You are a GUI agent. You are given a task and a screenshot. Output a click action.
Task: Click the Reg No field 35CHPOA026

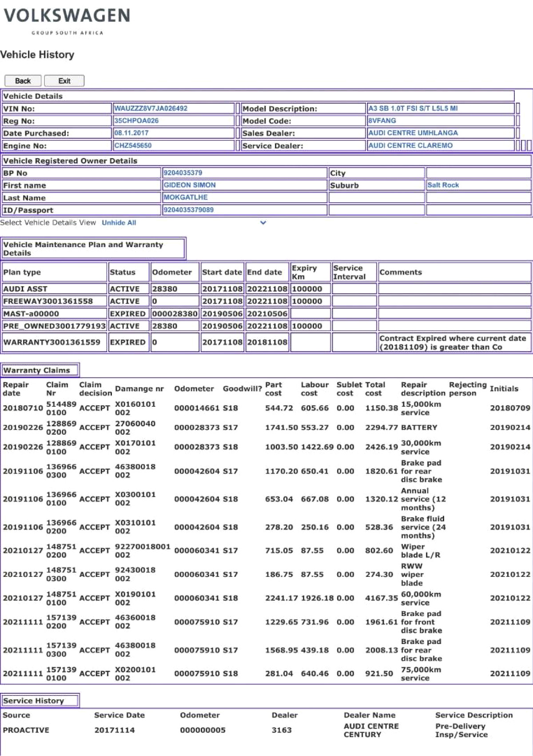tap(173, 121)
